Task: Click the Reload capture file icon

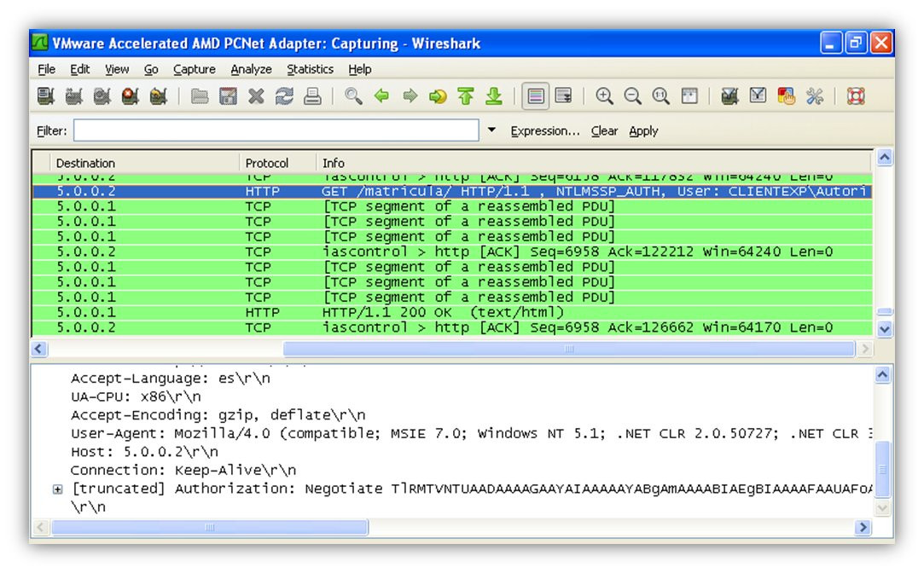Action: [x=284, y=96]
